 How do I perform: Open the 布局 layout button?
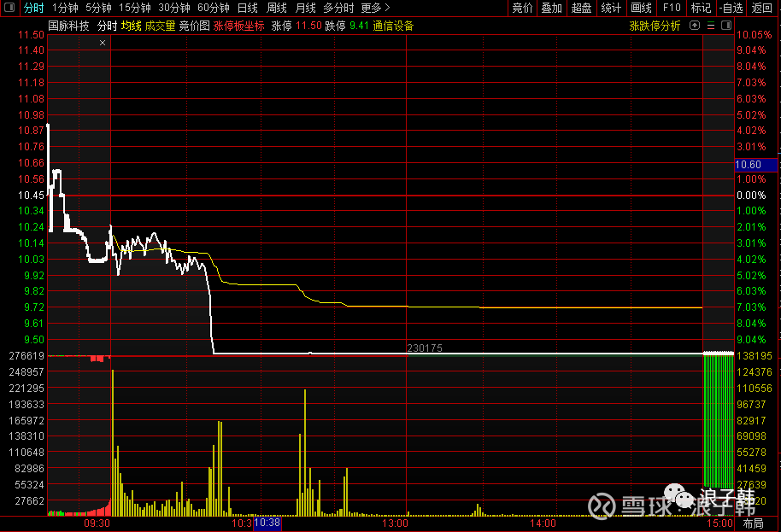753,523
